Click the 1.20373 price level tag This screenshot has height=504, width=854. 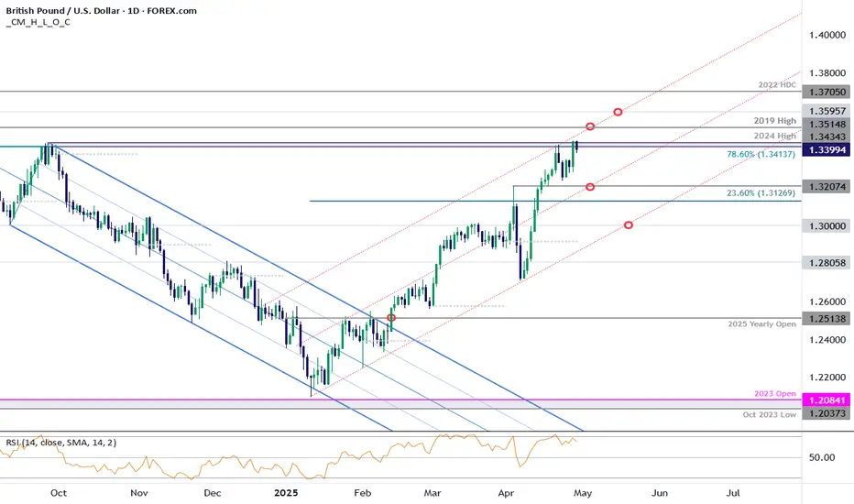click(827, 413)
